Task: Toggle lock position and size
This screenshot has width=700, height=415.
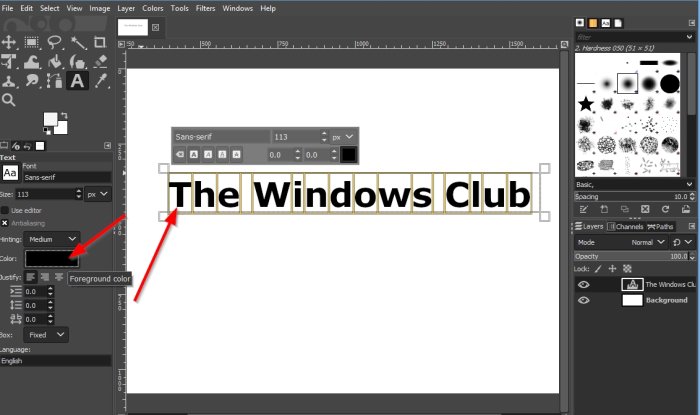Action: (x=612, y=269)
